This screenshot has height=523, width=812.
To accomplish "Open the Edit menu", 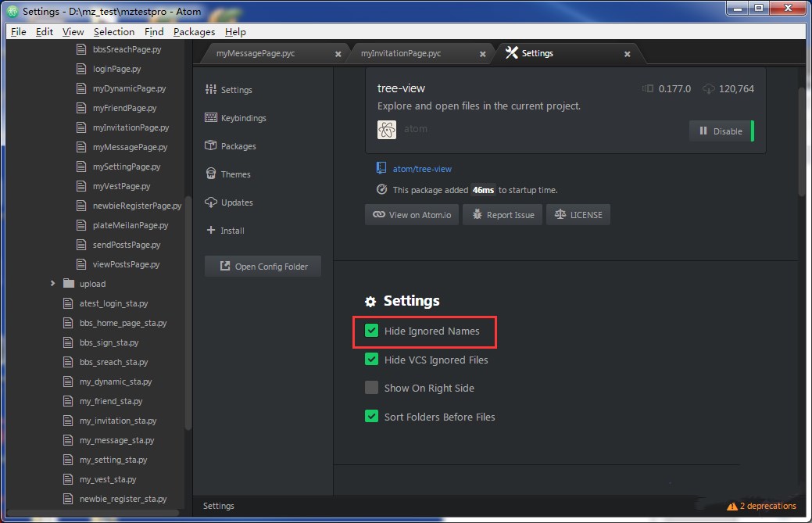I will tap(45, 31).
